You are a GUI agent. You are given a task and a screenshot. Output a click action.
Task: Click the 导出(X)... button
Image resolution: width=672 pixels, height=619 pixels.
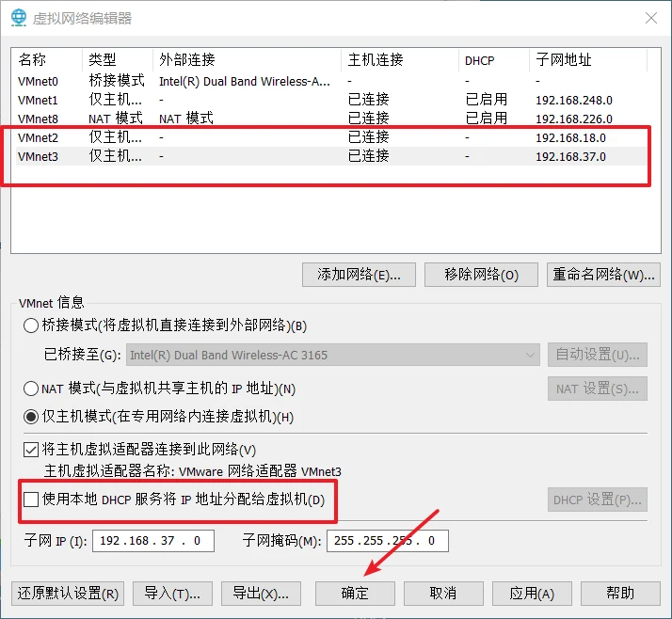tap(261, 594)
